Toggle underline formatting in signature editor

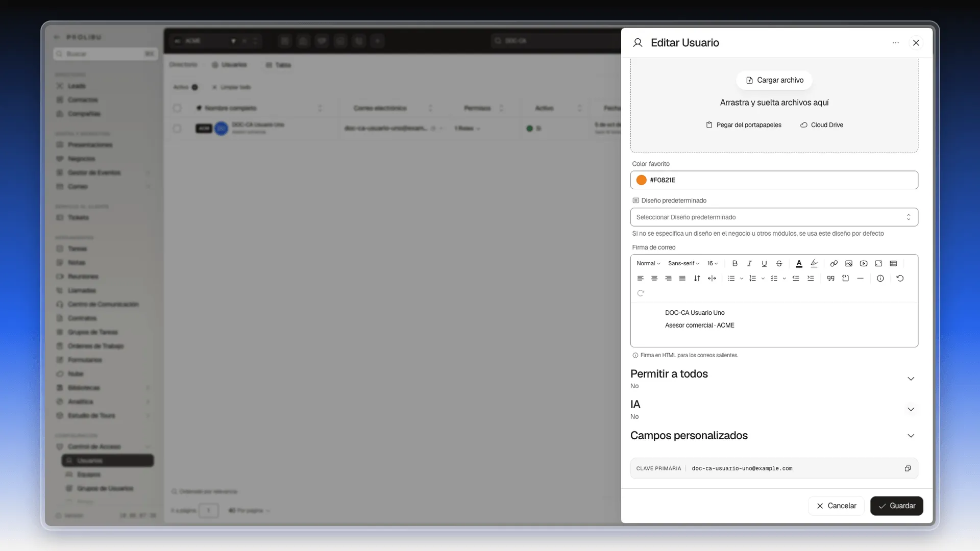(x=764, y=264)
